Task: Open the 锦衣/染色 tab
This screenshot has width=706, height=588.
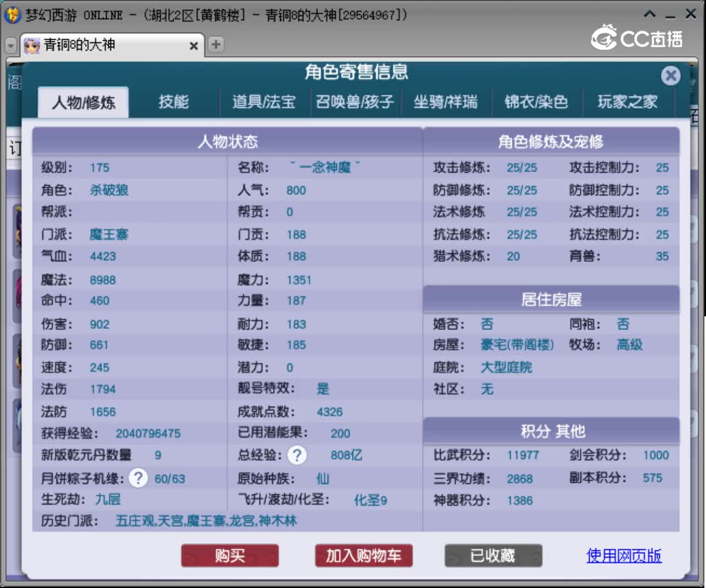Action: pyautogui.click(x=536, y=102)
